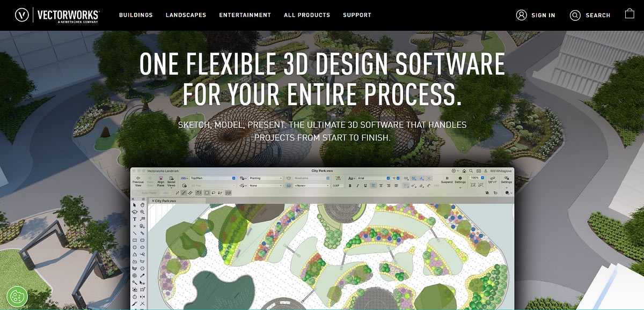
Task: Select the Oval tool
Action: coord(142,247)
